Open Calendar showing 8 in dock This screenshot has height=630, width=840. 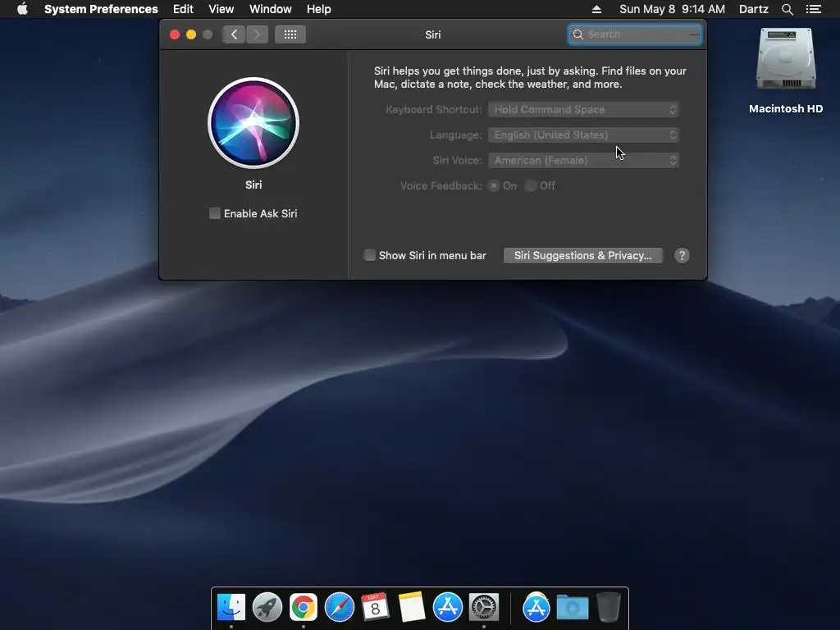tap(375, 607)
